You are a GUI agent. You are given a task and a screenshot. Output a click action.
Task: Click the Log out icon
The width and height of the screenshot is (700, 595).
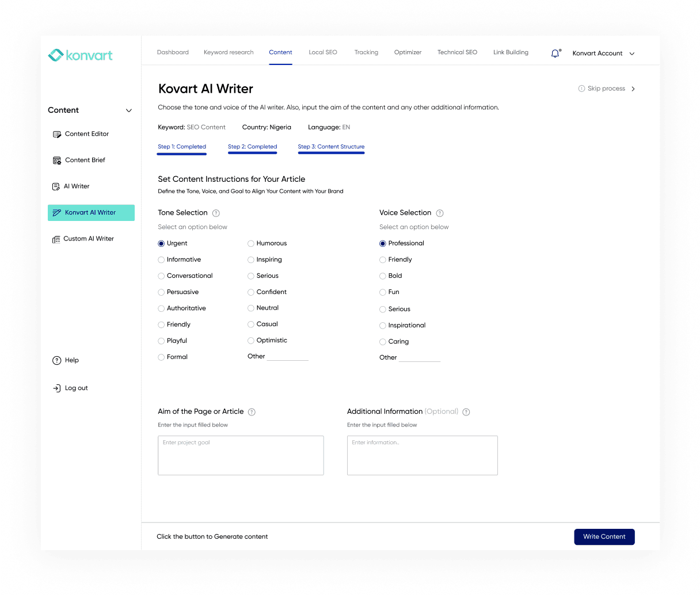(57, 388)
